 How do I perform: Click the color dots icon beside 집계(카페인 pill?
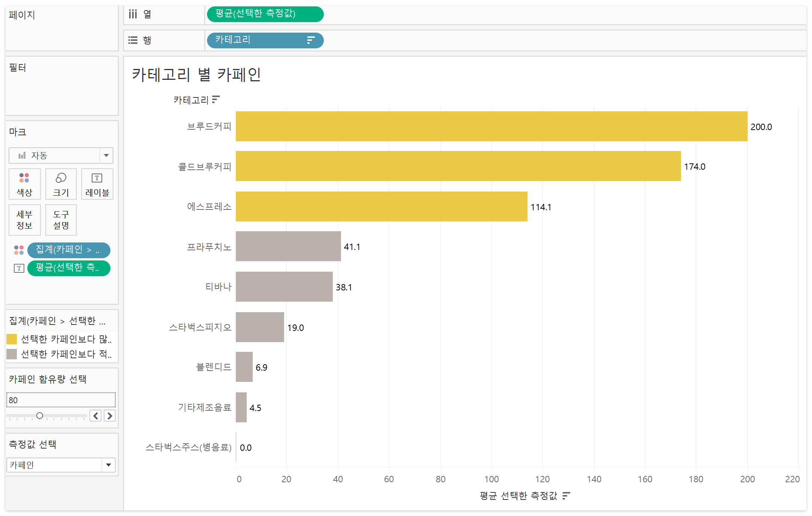[x=19, y=250]
